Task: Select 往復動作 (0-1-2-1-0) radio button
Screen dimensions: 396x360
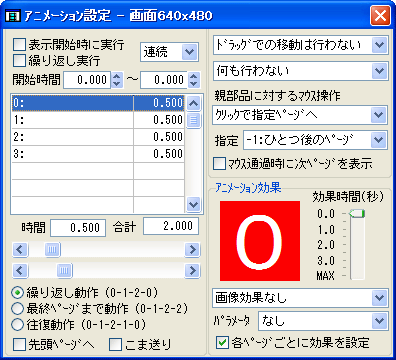Action: point(17,324)
